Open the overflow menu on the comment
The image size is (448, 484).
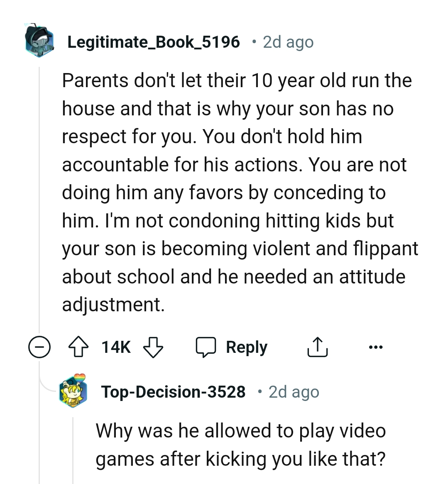(x=376, y=347)
